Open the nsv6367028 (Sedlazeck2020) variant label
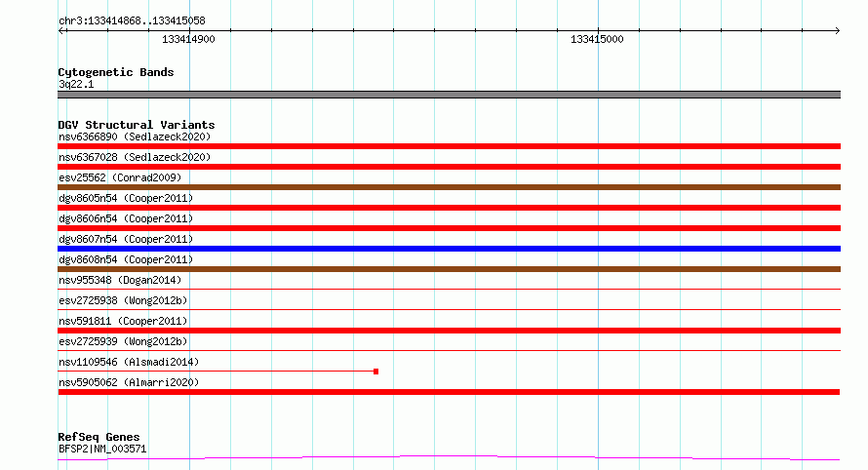Viewport: 868px width, 470px height. click(x=135, y=157)
